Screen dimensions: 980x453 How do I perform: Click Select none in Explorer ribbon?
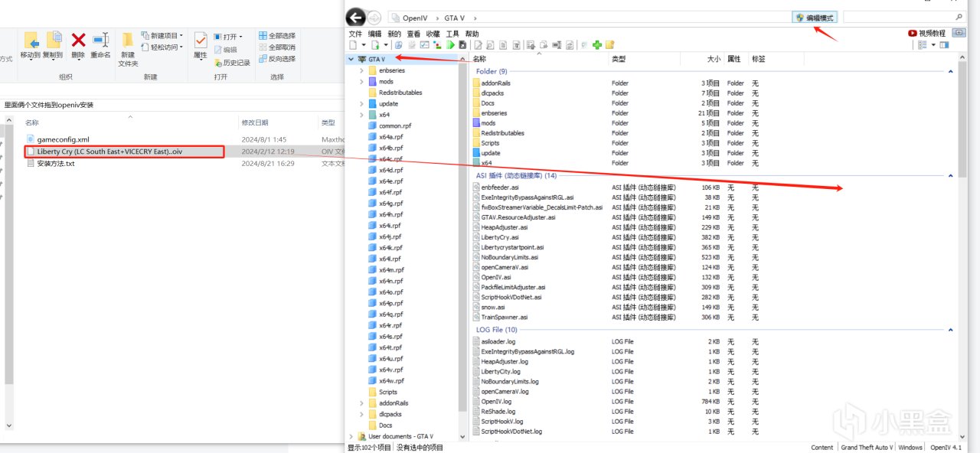click(x=277, y=47)
